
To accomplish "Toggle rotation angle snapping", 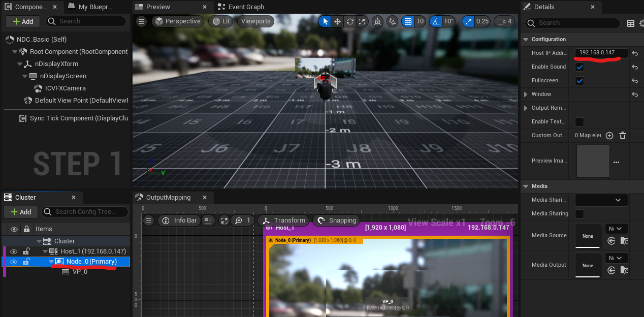I will click(x=435, y=21).
